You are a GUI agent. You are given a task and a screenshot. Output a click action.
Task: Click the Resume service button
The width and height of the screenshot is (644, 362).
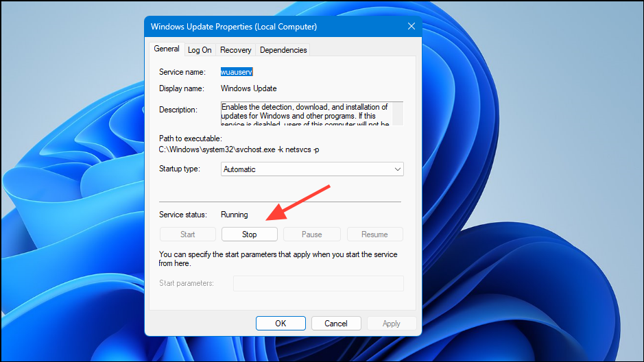[x=374, y=234]
